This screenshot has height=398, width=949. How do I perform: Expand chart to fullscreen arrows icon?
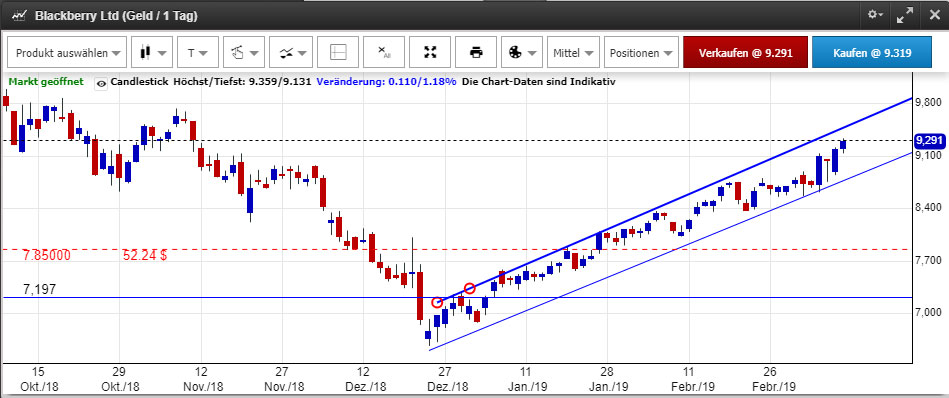coord(905,15)
